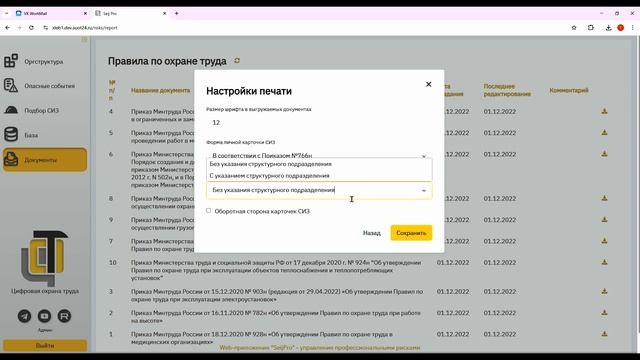Viewport: 640px width, 360px height.
Task: Click the Документы tray icon
Action: click(x=11, y=160)
